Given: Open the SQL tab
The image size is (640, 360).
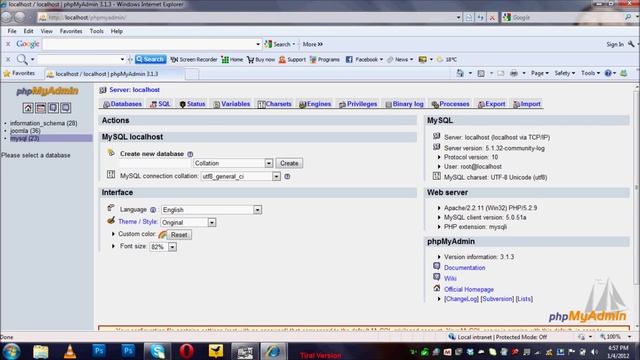Looking at the screenshot, I should tap(160, 104).
